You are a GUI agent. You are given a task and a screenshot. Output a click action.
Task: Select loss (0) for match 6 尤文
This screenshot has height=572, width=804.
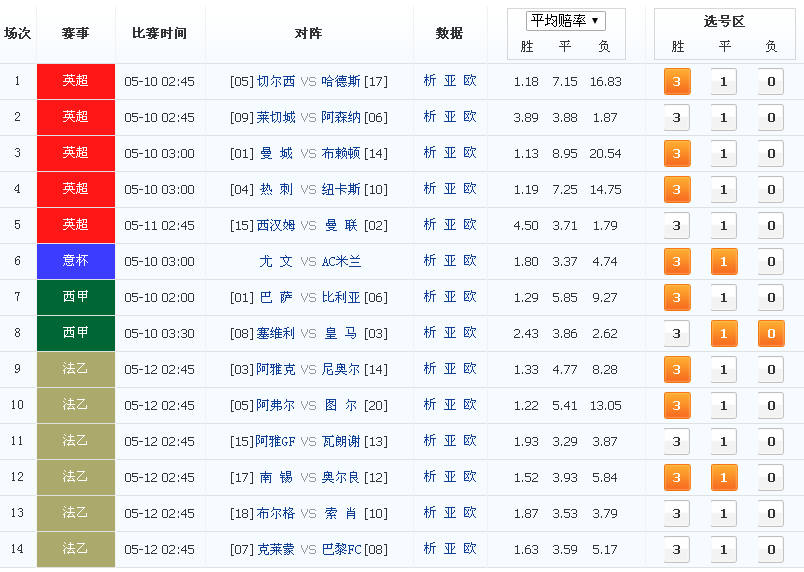[771, 262]
